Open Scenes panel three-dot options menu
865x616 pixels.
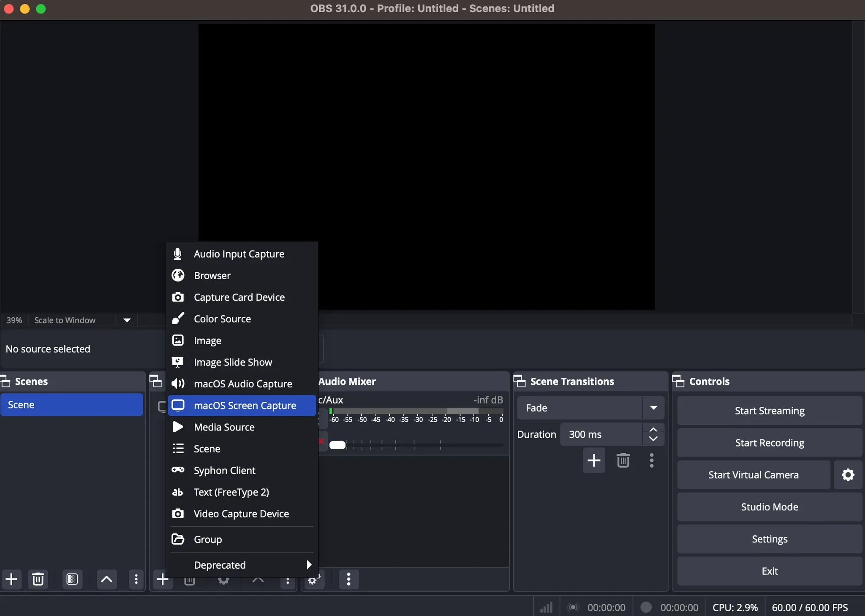pyautogui.click(x=136, y=579)
